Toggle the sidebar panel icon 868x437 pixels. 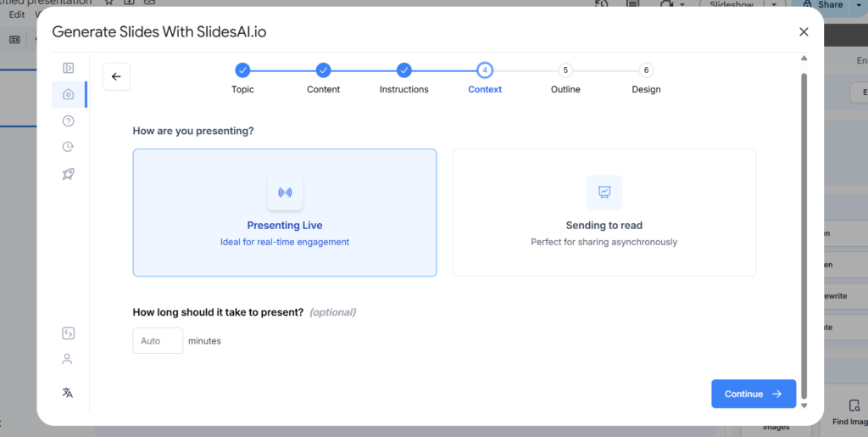[x=69, y=68]
